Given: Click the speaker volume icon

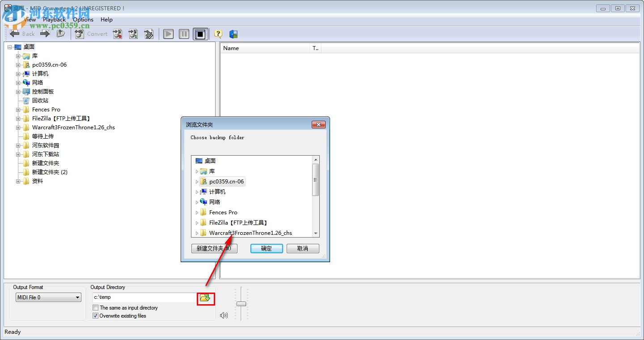Looking at the screenshot, I should (224, 315).
